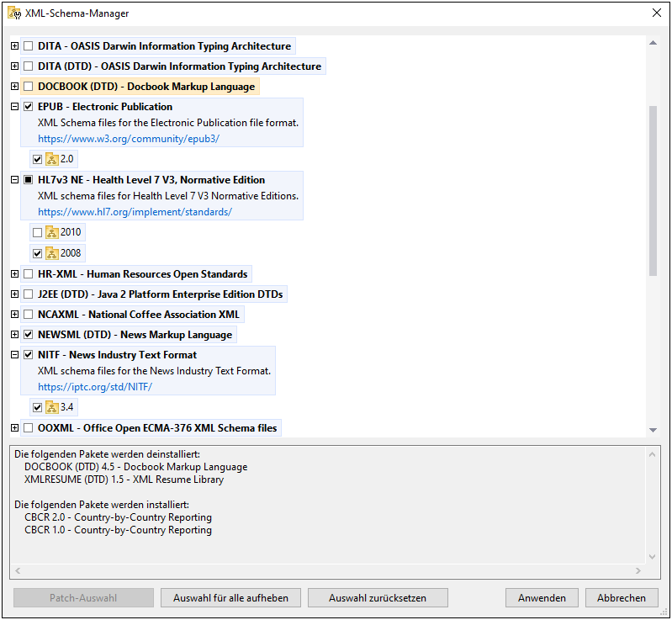Uncheck the EPUB Electronic Publication checkbox

(29, 107)
